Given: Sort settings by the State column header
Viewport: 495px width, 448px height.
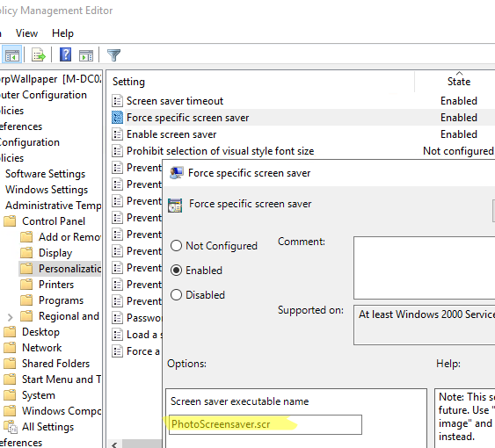Looking at the screenshot, I should [x=459, y=82].
